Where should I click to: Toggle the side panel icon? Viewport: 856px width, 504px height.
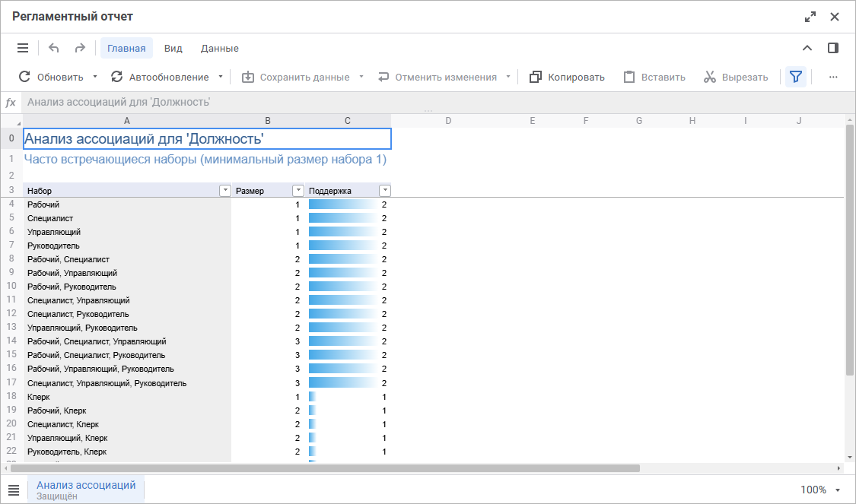tap(833, 48)
